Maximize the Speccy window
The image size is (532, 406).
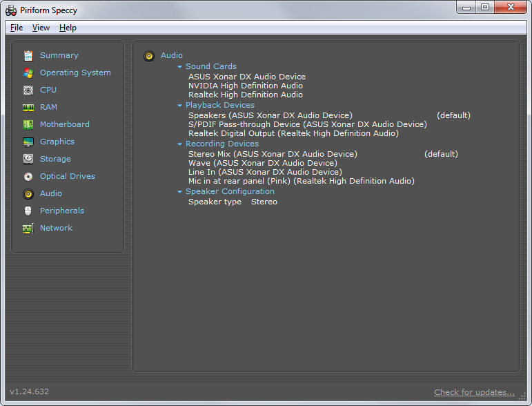[485, 7]
